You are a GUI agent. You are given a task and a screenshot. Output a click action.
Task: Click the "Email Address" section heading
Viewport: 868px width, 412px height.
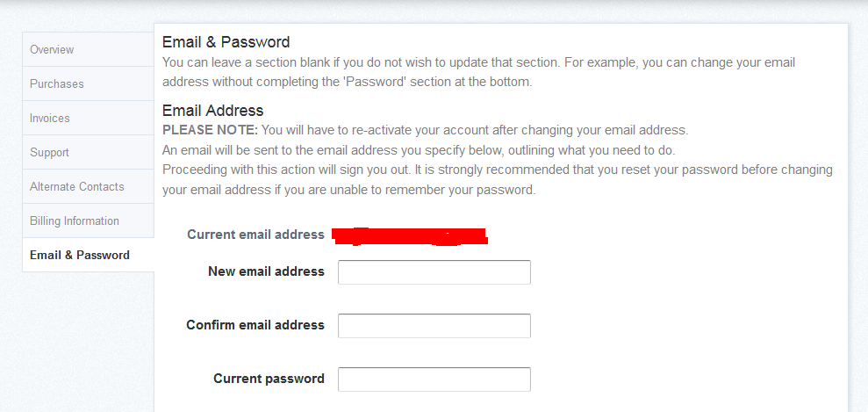[x=213, y=111]
